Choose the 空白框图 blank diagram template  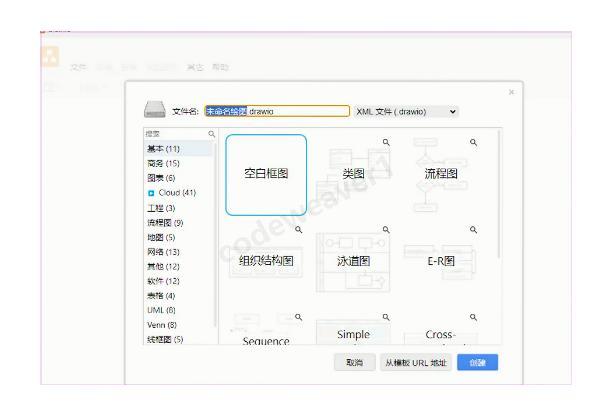pyautogui.click(x=266, y=175)
